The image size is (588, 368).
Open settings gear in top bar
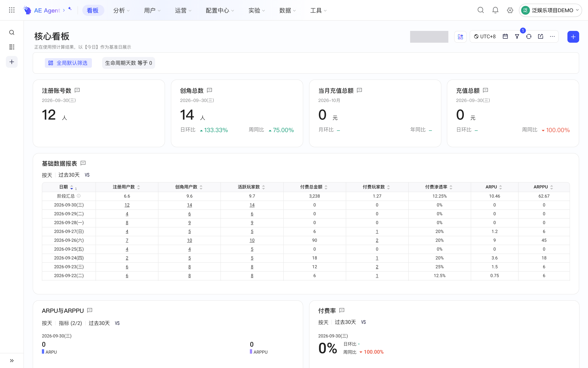(510, 10)
